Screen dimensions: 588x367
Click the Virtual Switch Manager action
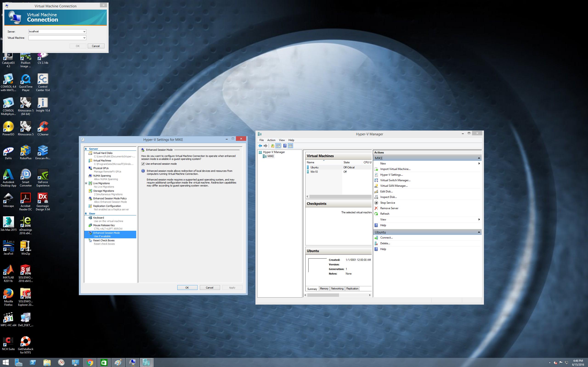[x=395, y=180]
